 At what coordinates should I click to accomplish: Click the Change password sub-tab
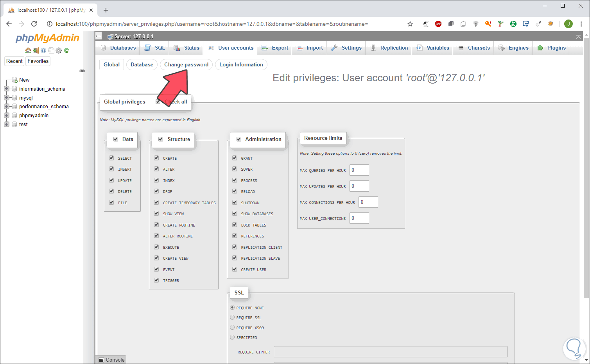pyautogui.click(x=186, y=65)
